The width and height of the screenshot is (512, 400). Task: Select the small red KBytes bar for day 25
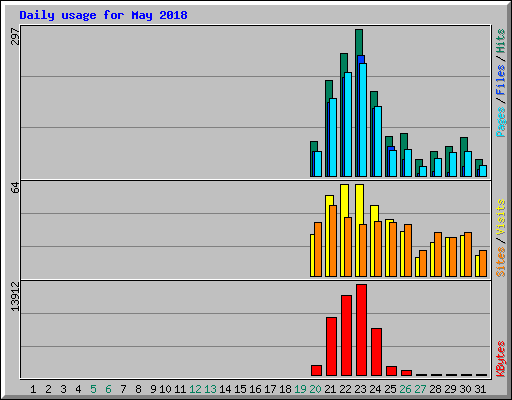(x=391, y=371)
